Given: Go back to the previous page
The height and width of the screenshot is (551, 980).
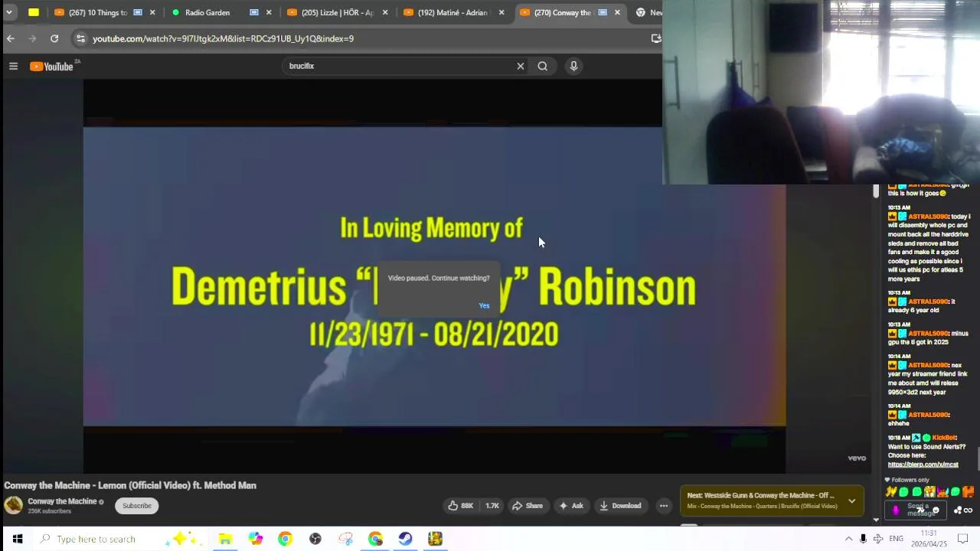Looking at the screenshot, I should (x=10, y=38).
